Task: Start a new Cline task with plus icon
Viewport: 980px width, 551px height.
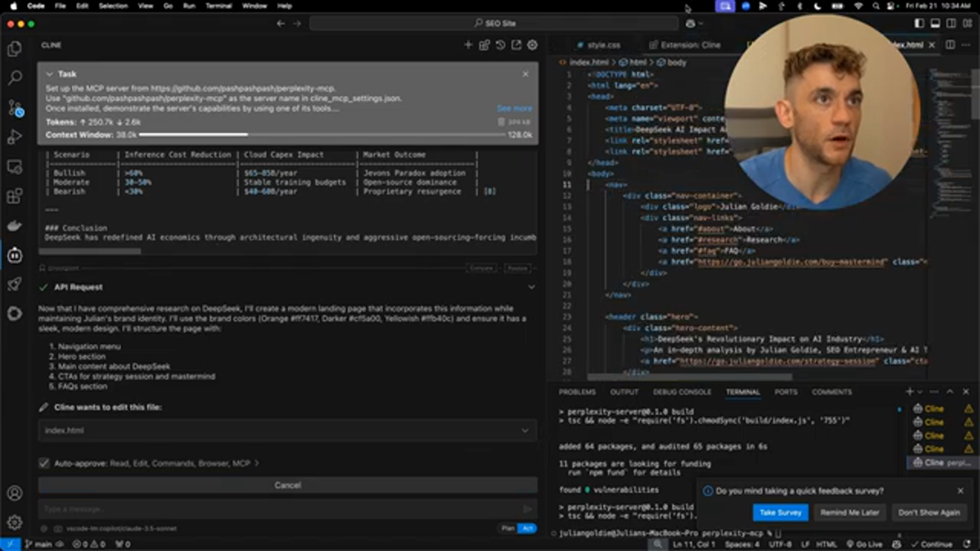Action: click(x=468, y=45)
